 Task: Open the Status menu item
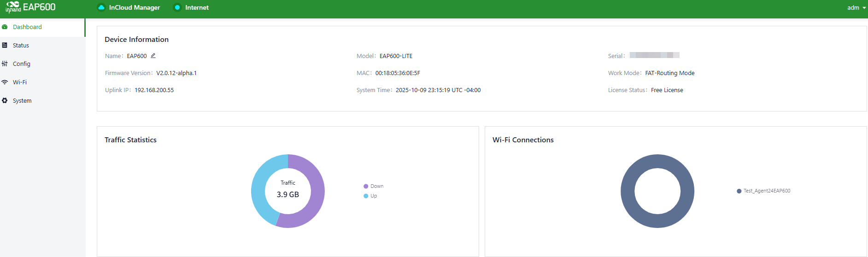click(21, 45)
